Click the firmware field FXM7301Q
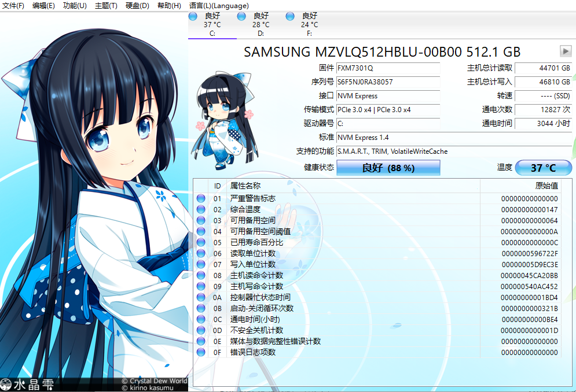Screen dimensions: 576x392 coord(388,68)
